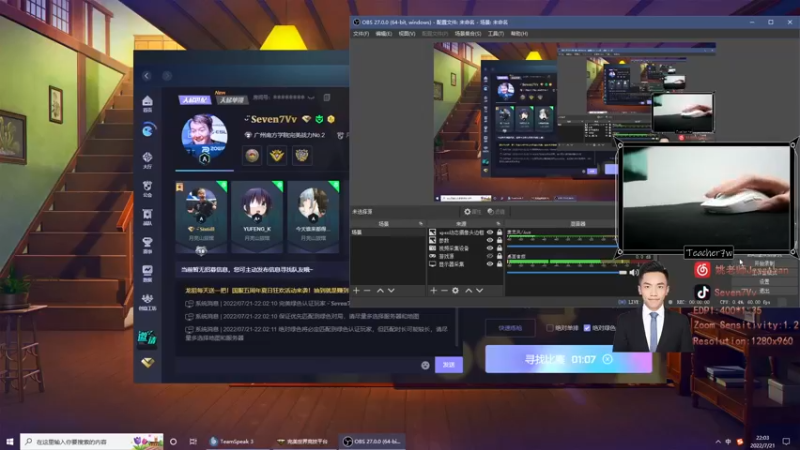This screenshot has height=450, width=800.
Task: Open Filters button above OBS scenes panel
Action: [x=496, y=212]
